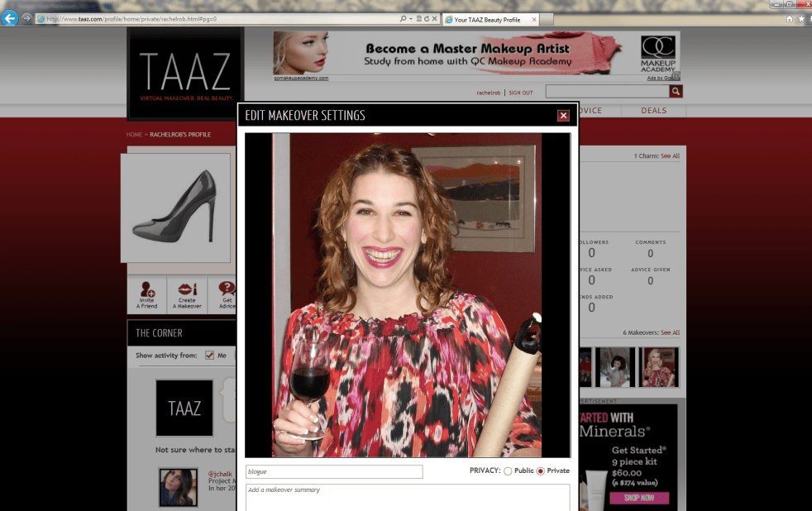The width and height of the screenshot is (812, 511).
Task: Click the makeover title field containing blogue
Action: coord(334,471)
